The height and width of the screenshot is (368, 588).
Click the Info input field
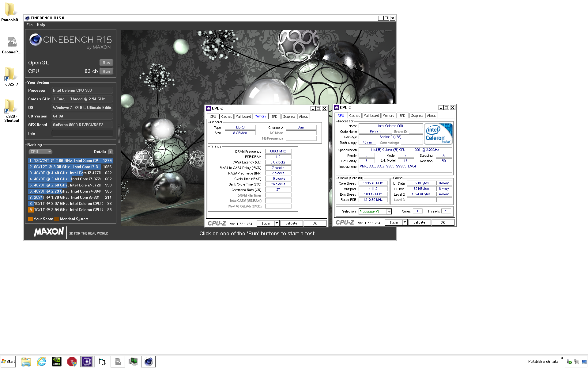point(82,133)
